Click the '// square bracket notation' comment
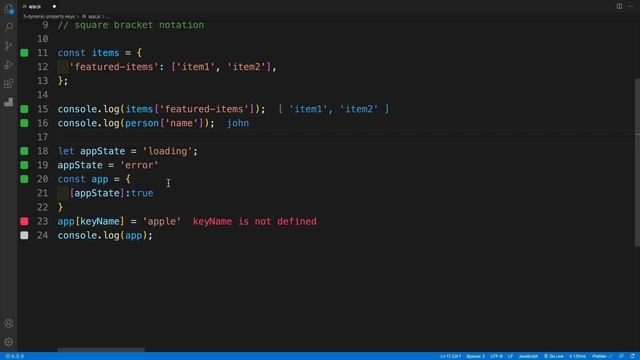 coord(131,25)
